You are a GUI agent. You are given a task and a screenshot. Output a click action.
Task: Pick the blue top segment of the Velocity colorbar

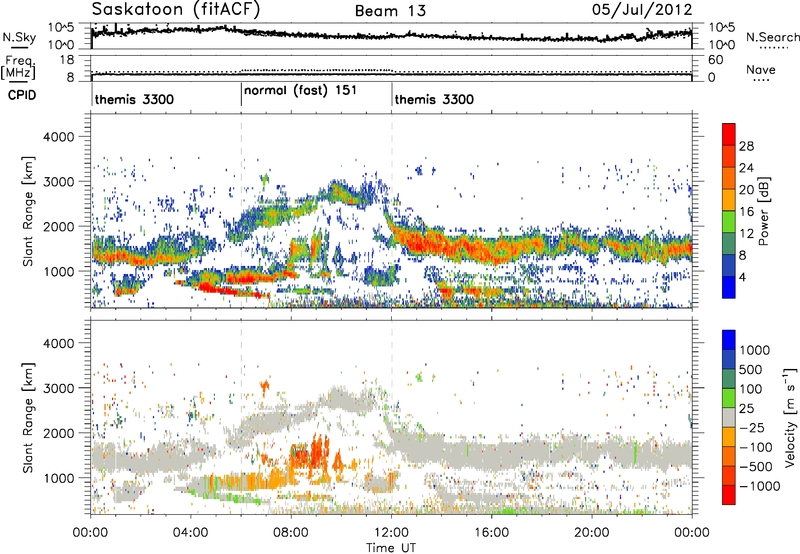(x=729, y=340)
